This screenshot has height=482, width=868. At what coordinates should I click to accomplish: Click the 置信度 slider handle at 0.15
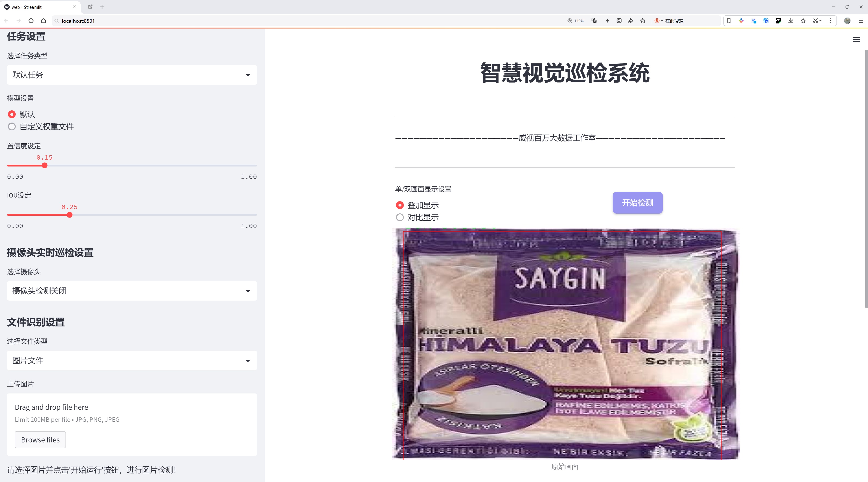click(x=45, y=166)
